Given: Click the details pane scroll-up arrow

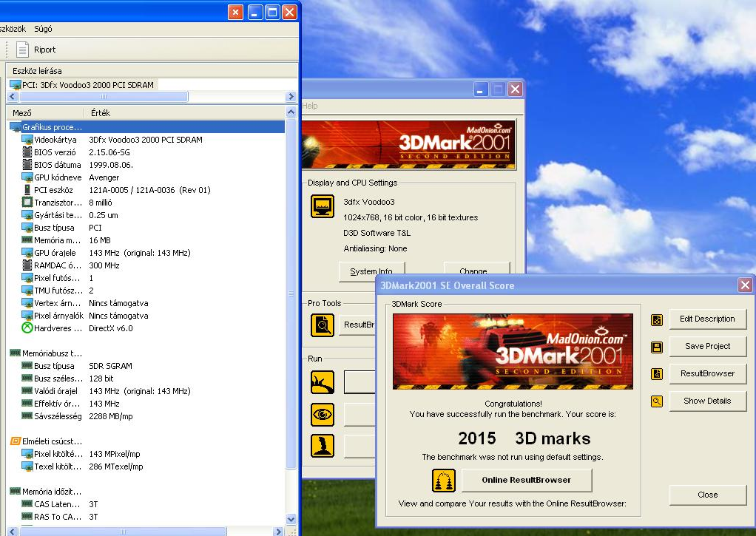Looking at the screenshot, I should tap(291, 112).
